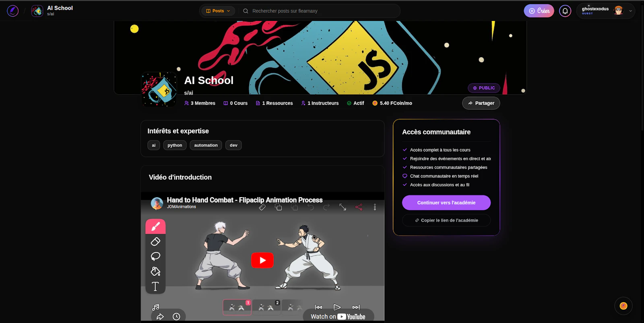Image resolution: width=644 pixels, height=323 pixels.
Task: Select frame 1 thumbnail in video timeline
Action: pyautogui.click(x=237, y=307)
